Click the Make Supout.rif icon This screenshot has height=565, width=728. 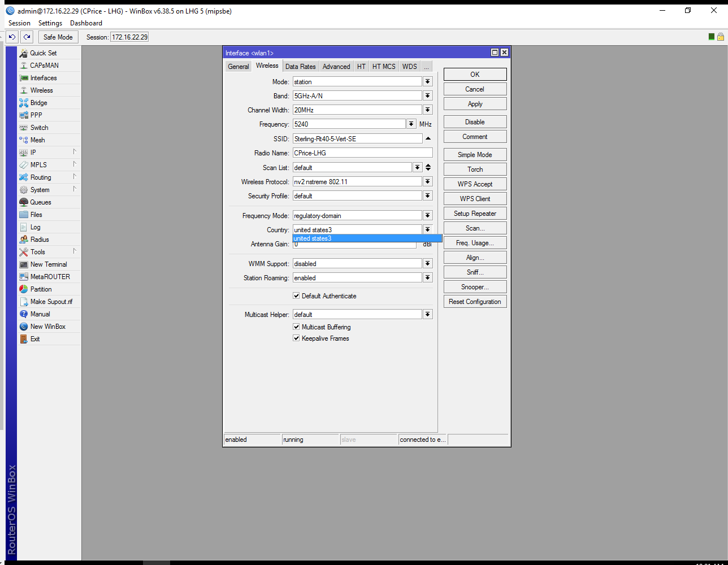(x=24, y=302)
